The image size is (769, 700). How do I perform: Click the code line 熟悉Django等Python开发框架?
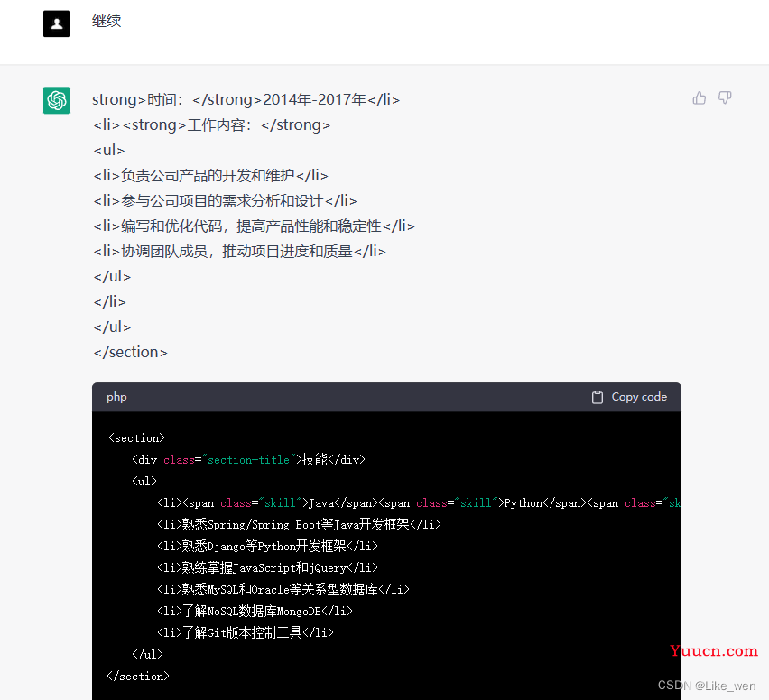point(268,546)
